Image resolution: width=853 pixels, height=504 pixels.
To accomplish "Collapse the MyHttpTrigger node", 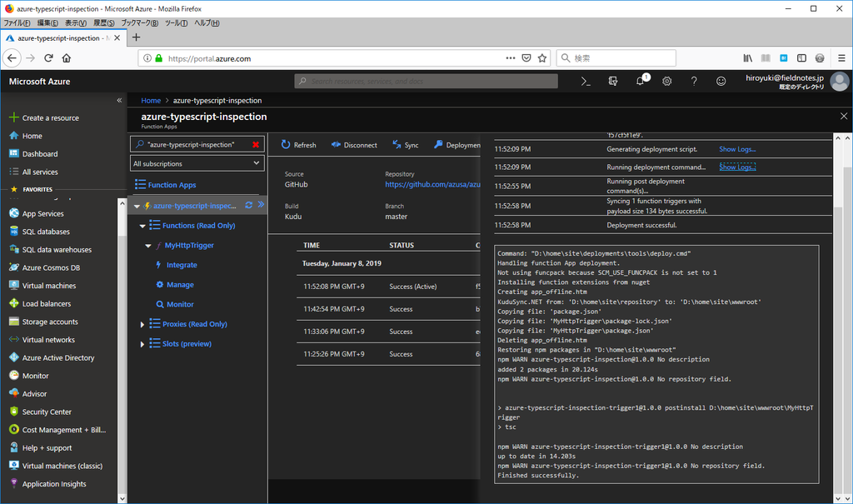I will pyautogui.click(x=148, y=246).
